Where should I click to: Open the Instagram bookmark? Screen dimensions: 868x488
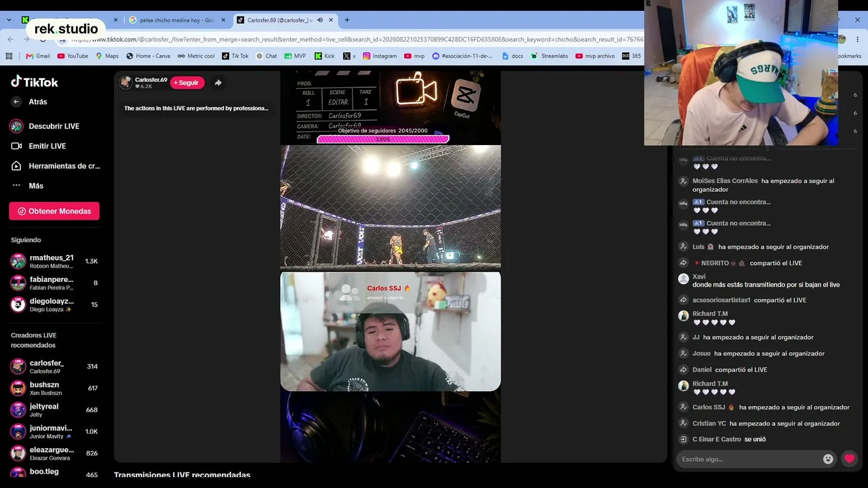[x=380, y=56]
